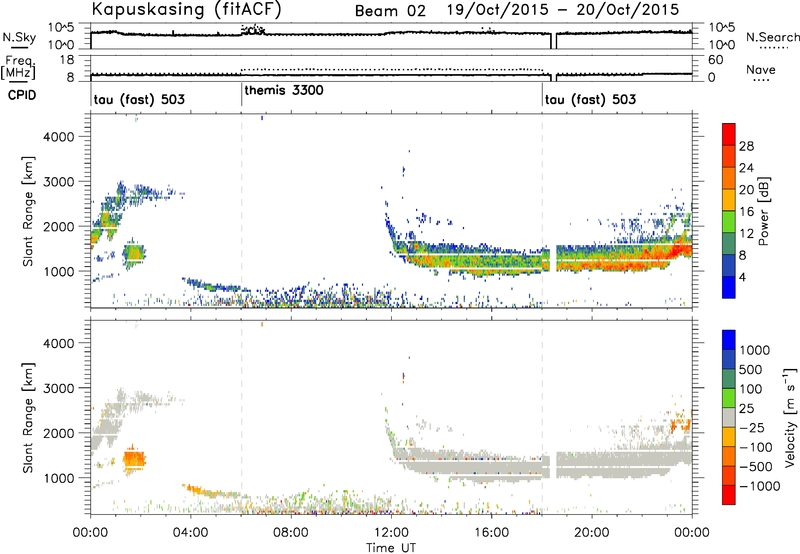Screen dimensions: 800x554
Task: Click the '12:00' time axis tick label
Action: pyautogui.click(x=391, y=533)
